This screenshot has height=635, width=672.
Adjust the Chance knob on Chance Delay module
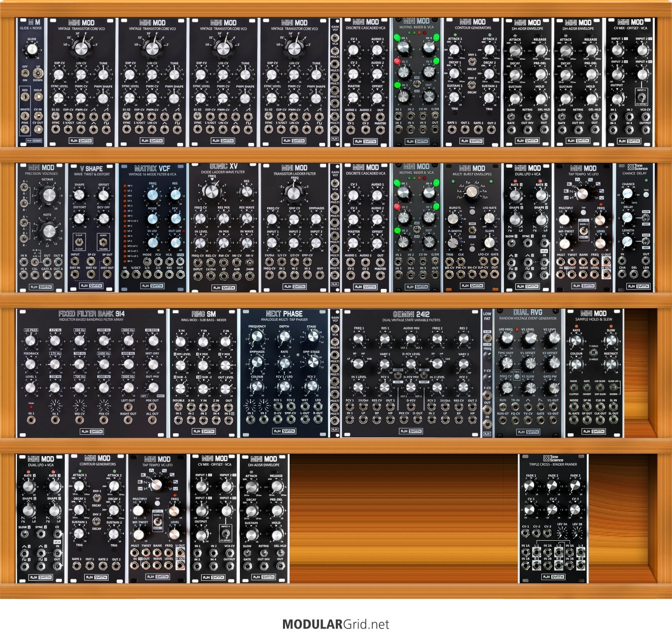[628, 193]
